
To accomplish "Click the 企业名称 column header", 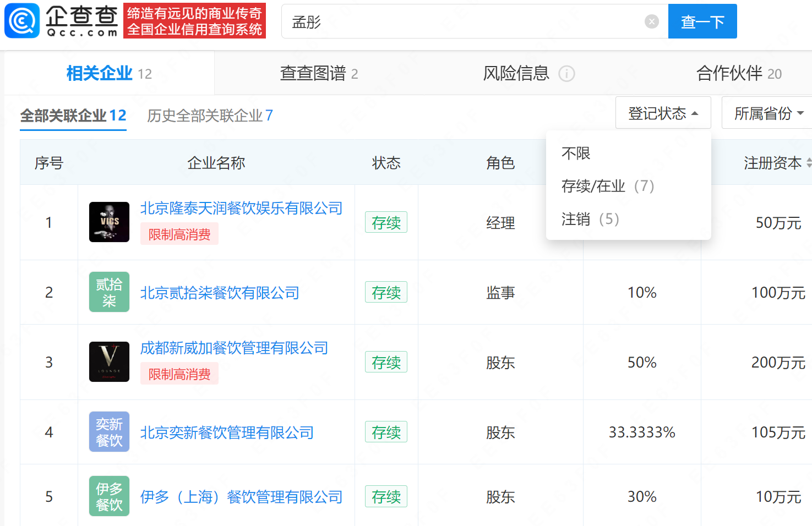I will pyautogui.click(x=216, y=163).
